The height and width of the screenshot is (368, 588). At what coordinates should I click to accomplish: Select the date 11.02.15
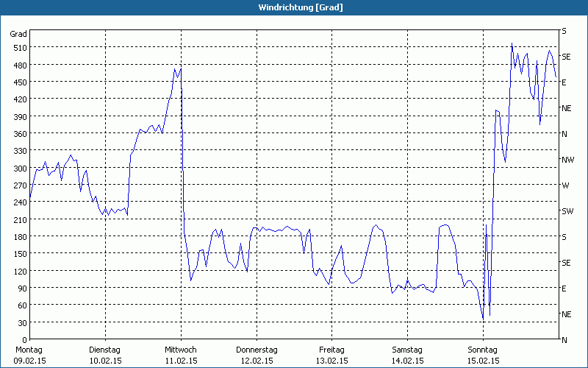pyautogui.click(x=181, y=361)
